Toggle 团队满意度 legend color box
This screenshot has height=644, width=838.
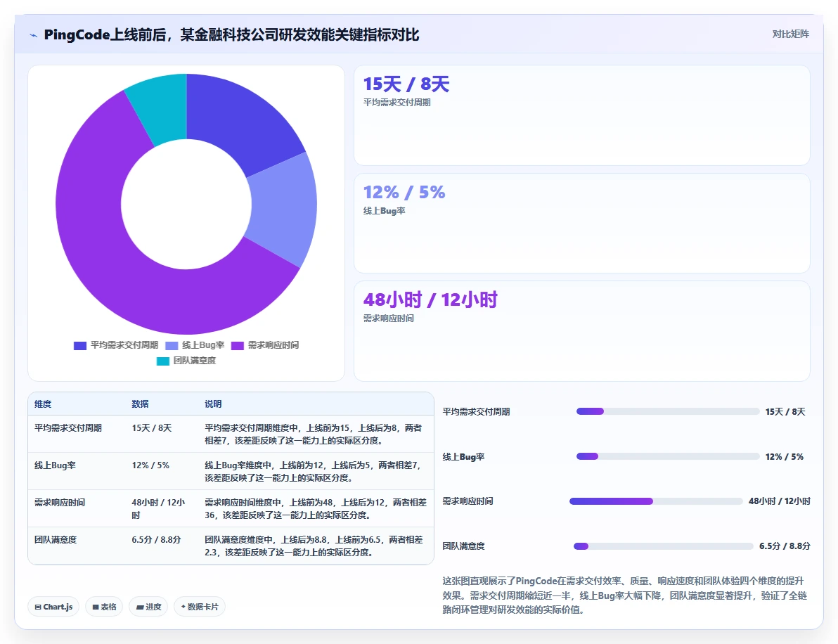(163, 361)
